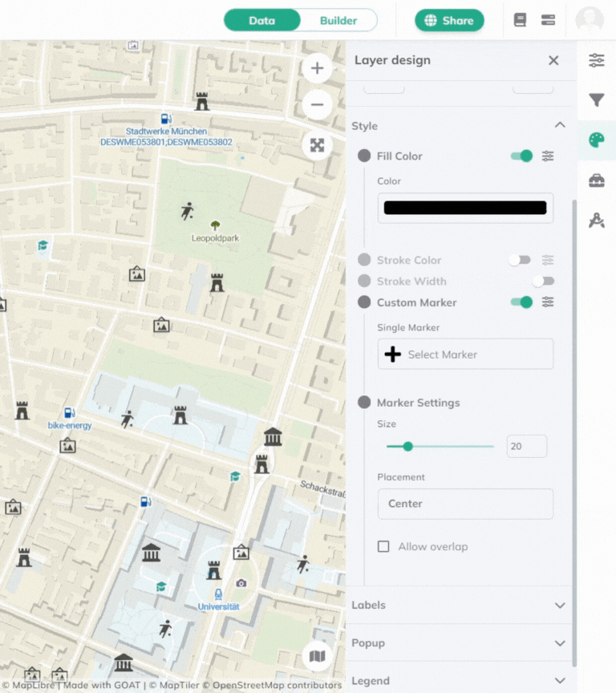Open the Placement dropdown set to Center
616x693 pixels.
click(465, 504)
